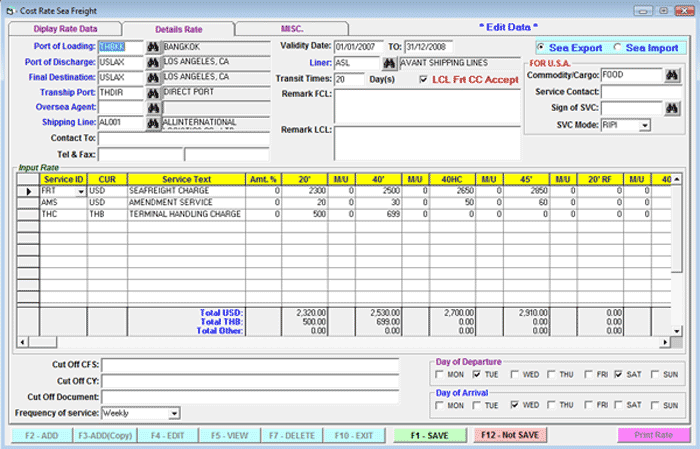This screenshot has width=700, height=449.
Task: Click the F2 - ADD button
Action: [42, 436]
